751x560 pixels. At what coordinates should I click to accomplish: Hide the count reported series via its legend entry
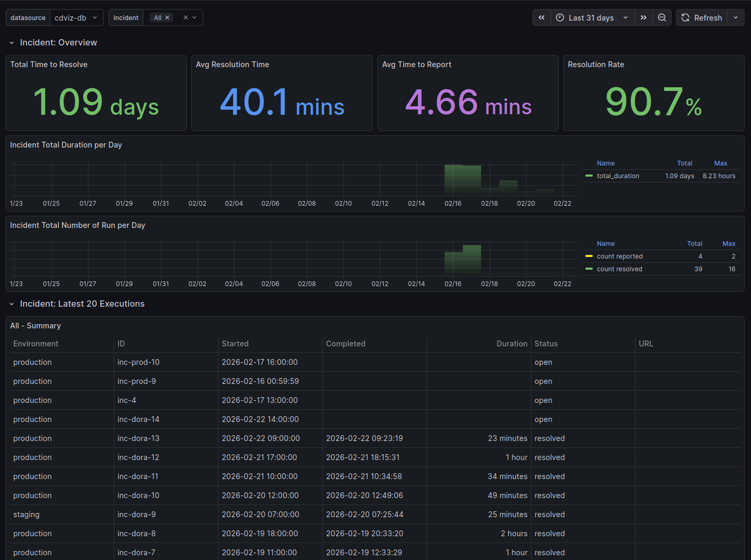click(619, 256)
